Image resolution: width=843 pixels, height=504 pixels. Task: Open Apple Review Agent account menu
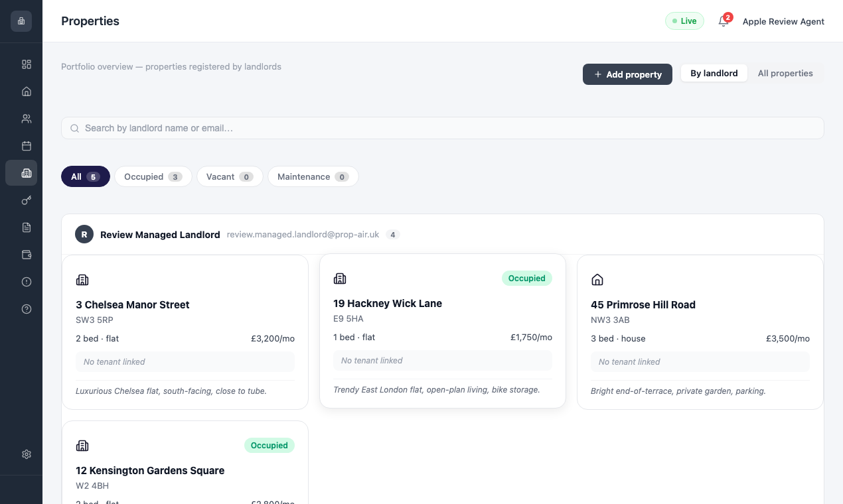pyautogui.click(x=783, y=21)
